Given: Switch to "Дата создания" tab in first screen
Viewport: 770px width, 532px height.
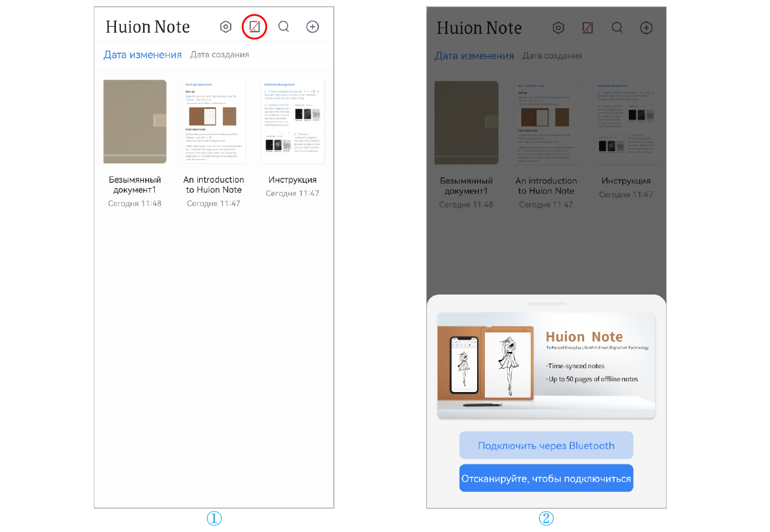Looking at the screenshot, I should (x=219, y=54).
